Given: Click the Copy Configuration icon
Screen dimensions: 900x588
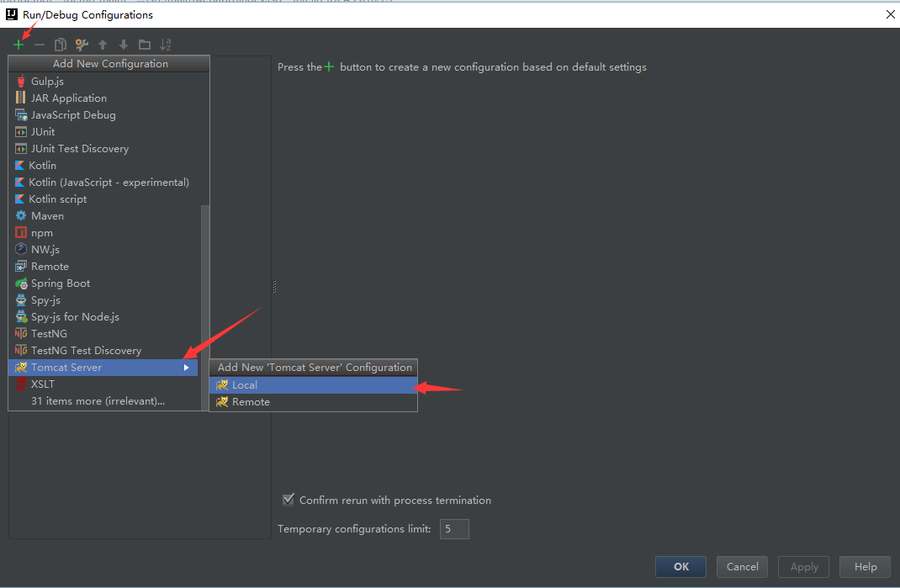Looking at the screenshot, I should point(61,45).
